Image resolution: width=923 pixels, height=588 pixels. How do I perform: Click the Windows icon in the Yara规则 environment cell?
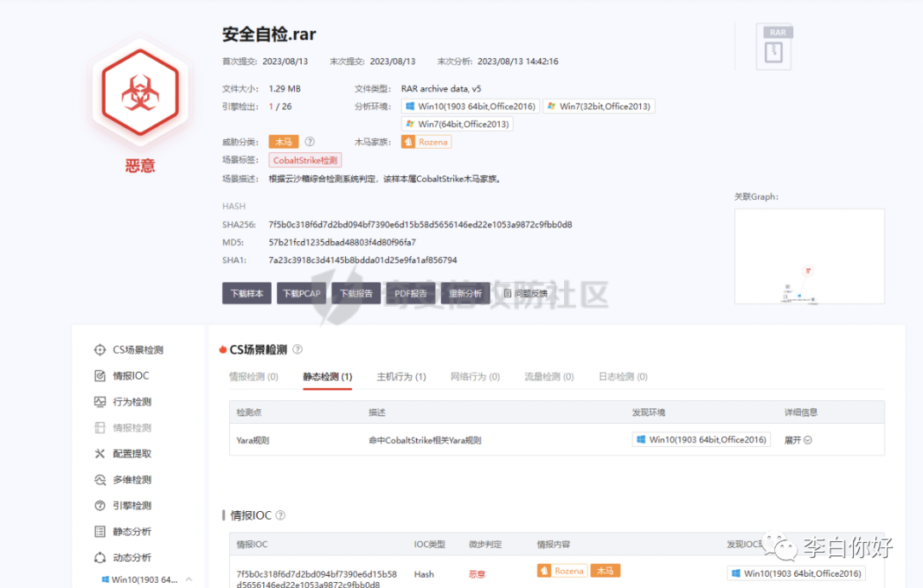tap(641, 439)
